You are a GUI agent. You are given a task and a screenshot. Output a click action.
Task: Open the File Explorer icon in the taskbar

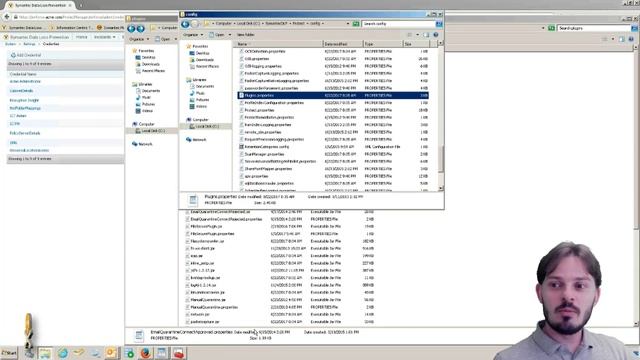click(x=45, y=353)
